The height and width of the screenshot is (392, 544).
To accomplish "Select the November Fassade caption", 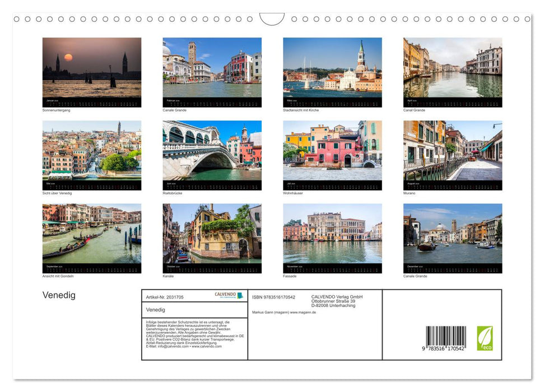I will pyautogui.click(x=290, y=276).
